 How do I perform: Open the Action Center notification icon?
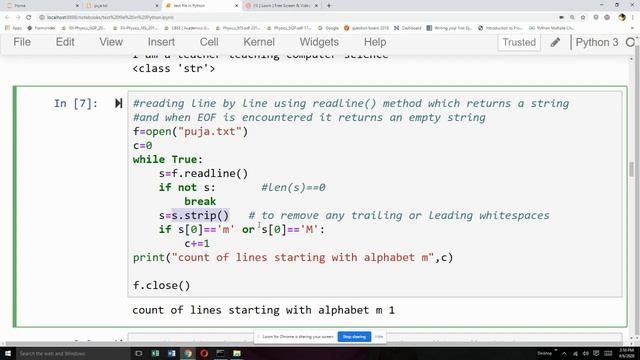click(x=596, y=353)
